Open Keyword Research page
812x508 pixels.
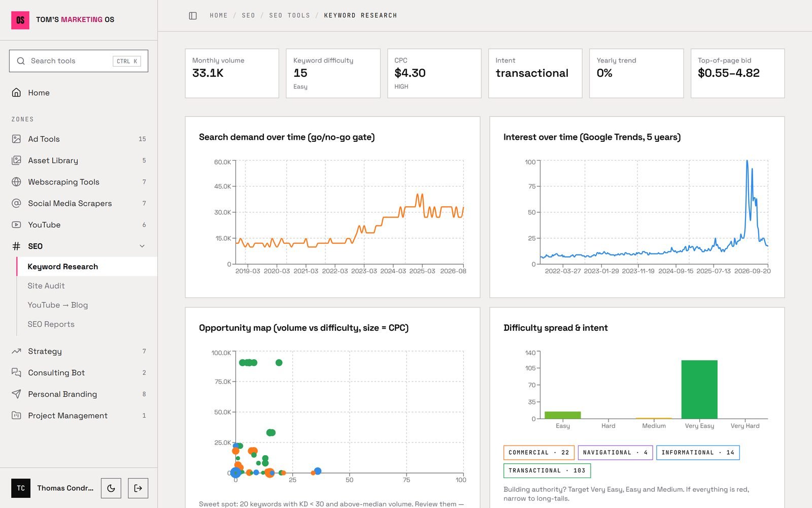[87, 267]
